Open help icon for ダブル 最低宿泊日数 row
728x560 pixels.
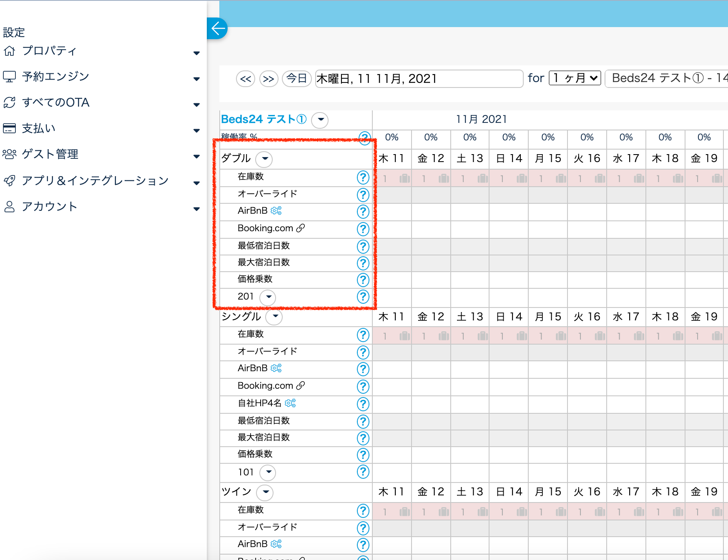point(363,246)
